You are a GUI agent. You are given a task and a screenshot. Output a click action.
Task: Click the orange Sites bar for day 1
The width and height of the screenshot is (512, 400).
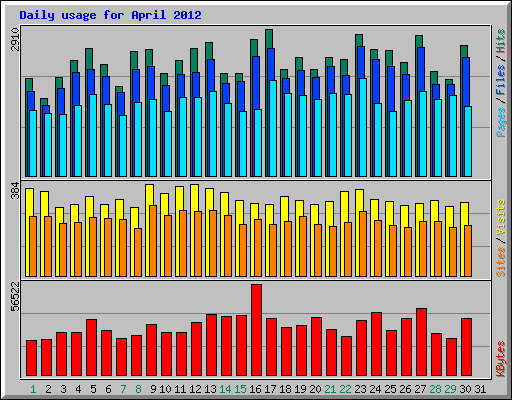(33, 246)
